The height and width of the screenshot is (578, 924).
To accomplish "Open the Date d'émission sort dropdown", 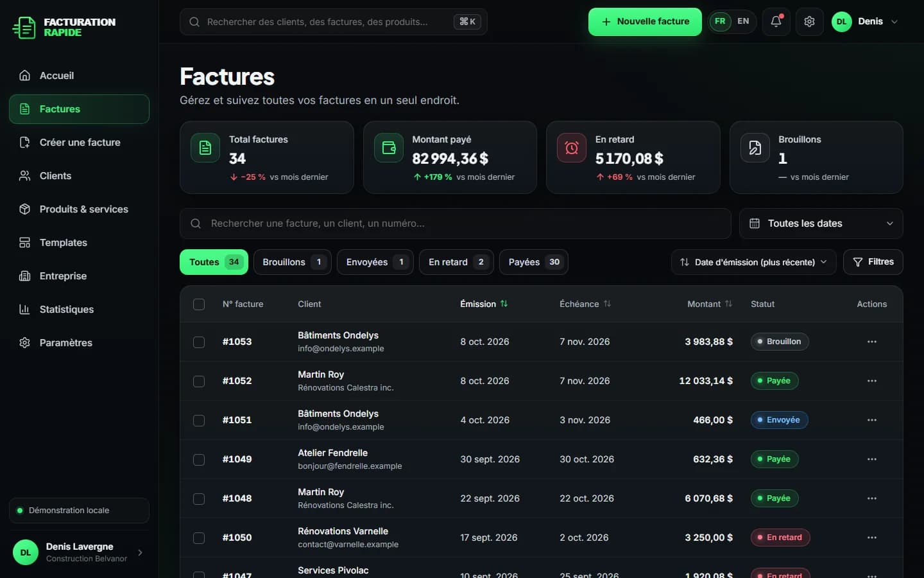I will click(x=754, y=262).
